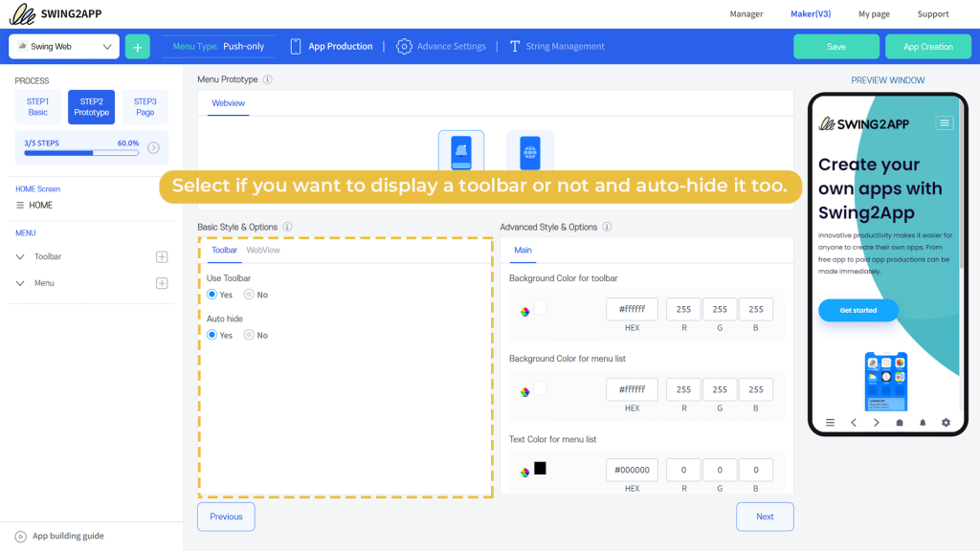Select the push notification prototype thumbnail

(x=461, y=150)
